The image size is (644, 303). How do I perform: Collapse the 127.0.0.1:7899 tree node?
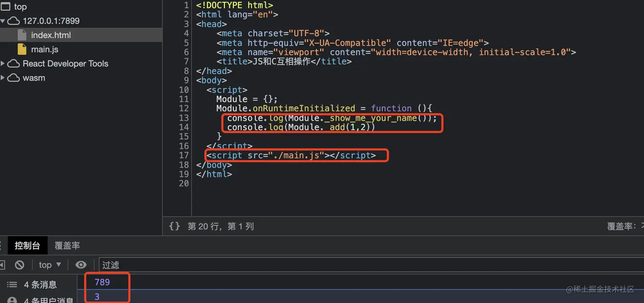(x=3, y=21)
